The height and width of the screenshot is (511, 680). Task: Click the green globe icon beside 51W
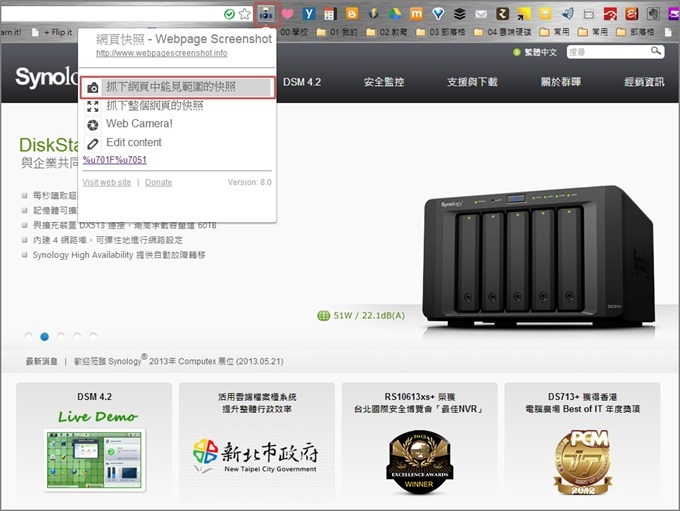324,316
